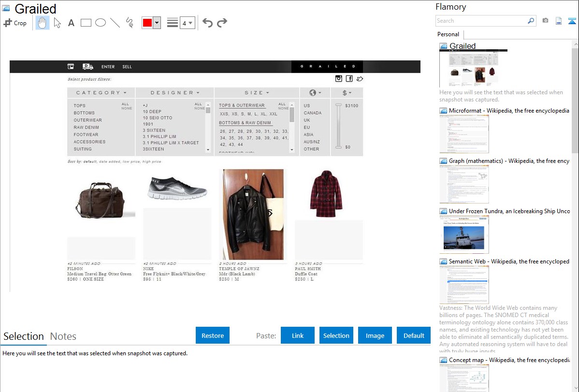Screen dimensions: 579x392
Task: Redo the last undone action
Action: (222, 23)
